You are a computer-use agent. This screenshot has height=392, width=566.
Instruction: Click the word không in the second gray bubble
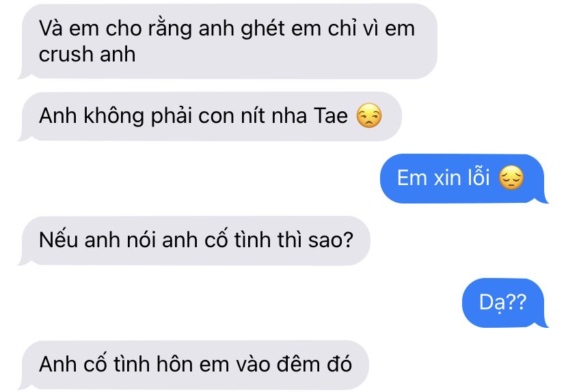[x=113, y=116]
